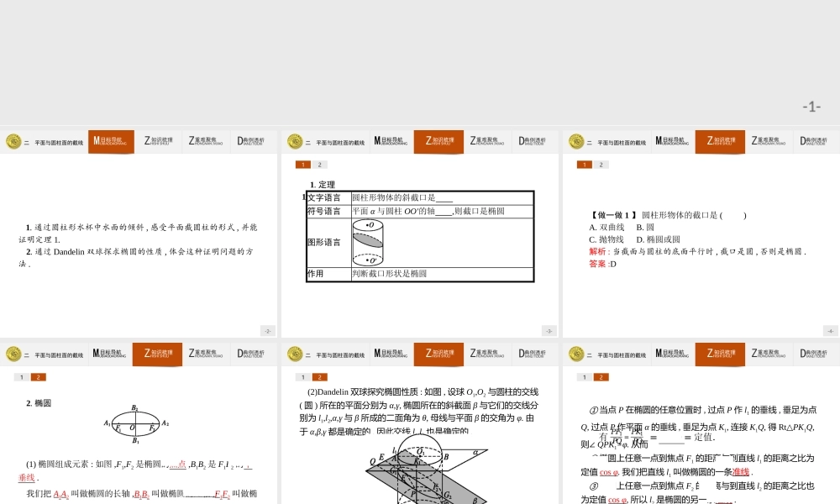Click the gold medal logo icon

point(13,141)
